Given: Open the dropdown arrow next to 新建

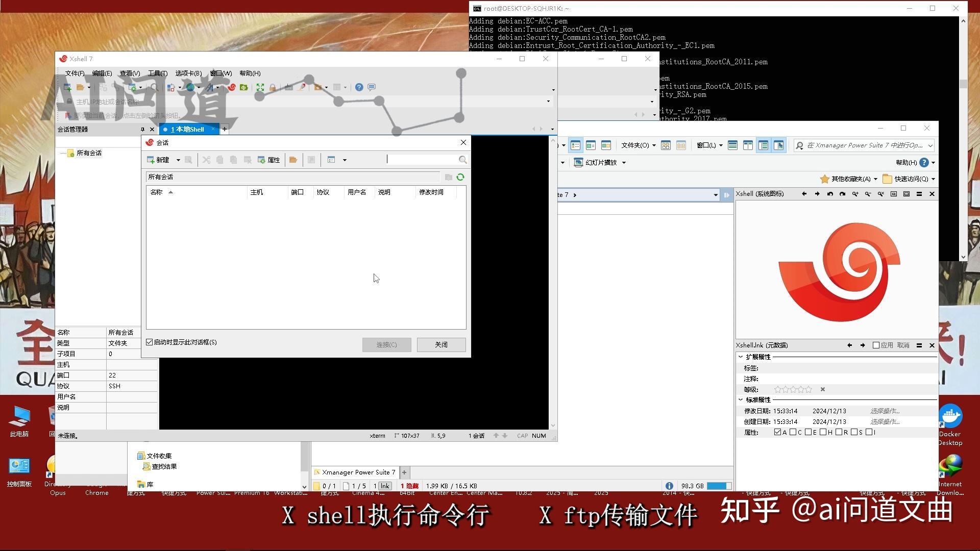Looking at the screenshot, I should [178, 160].
